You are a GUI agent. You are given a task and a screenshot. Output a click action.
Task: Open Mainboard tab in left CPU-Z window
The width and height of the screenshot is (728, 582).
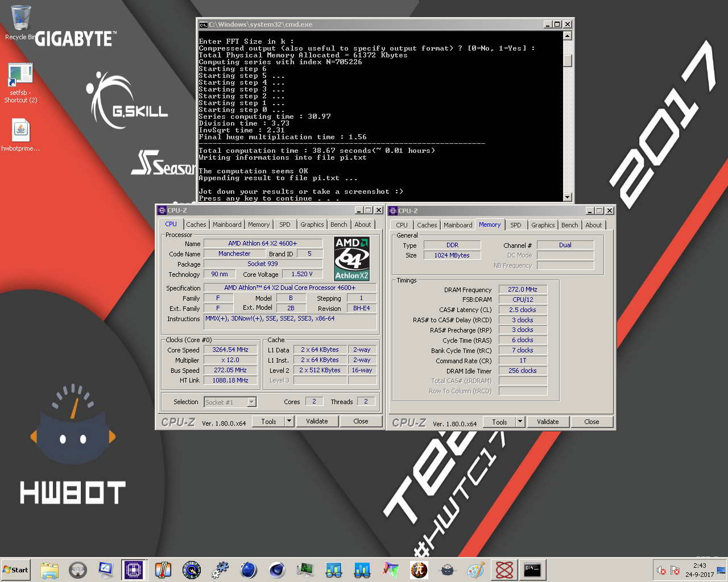click(x=227, y=225)
